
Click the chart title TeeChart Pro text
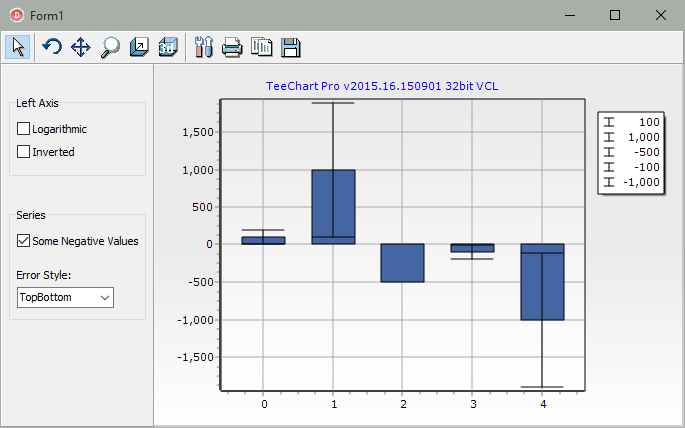point(382,86)
